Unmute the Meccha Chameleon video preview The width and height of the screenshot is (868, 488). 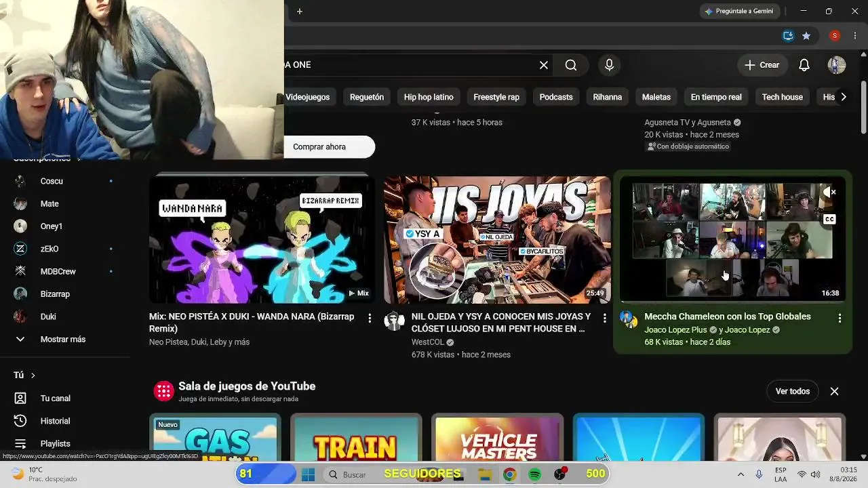coord(829,192)
